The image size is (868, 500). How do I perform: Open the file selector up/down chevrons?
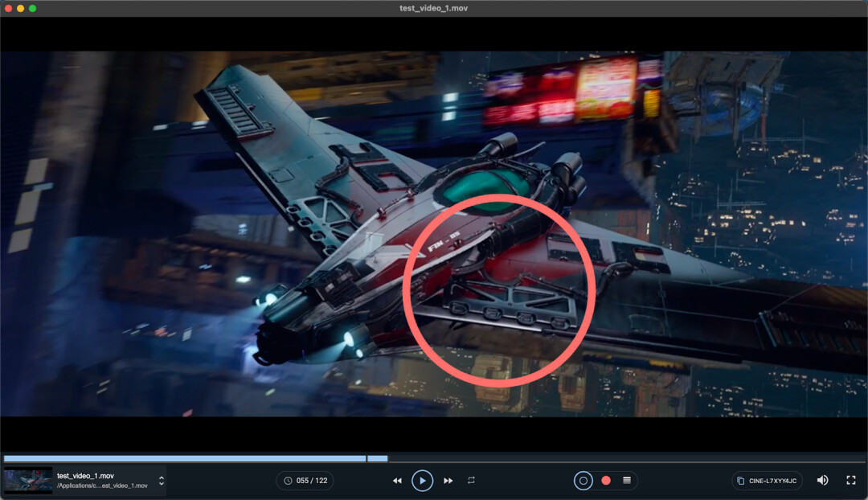click(x=161, y=481)
